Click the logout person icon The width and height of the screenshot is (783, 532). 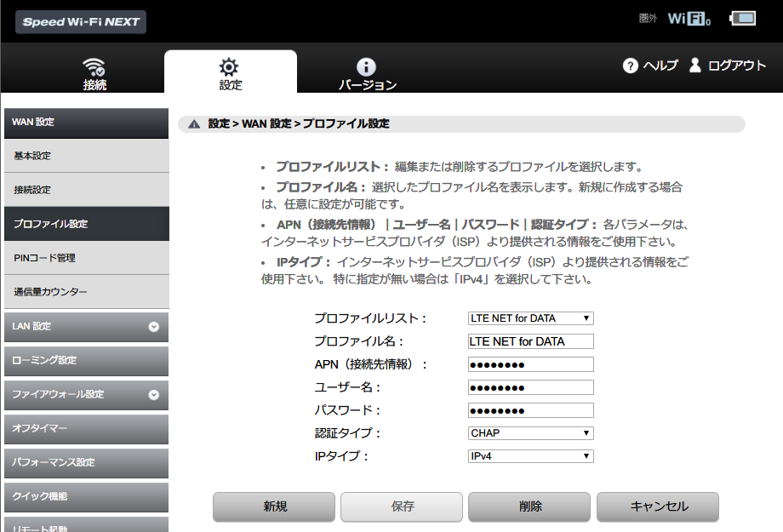(x=694, y=65)
